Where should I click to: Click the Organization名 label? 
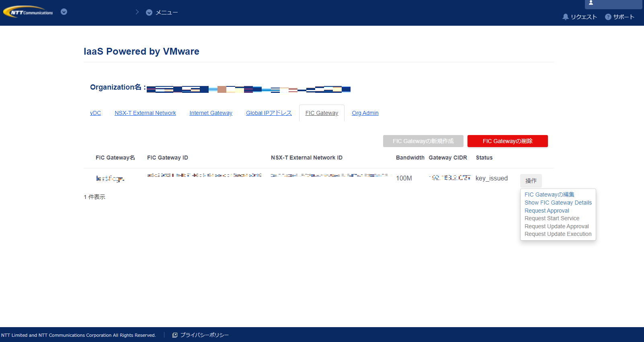pos(118,87)
